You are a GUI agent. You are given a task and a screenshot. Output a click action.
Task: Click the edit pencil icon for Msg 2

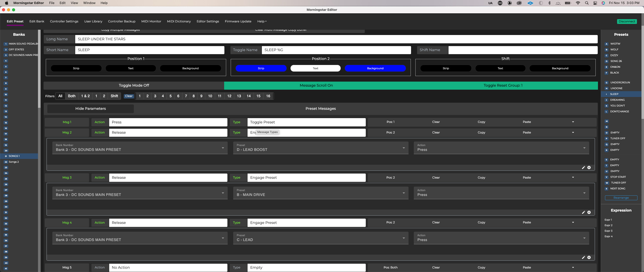click(x=583, y=167)
